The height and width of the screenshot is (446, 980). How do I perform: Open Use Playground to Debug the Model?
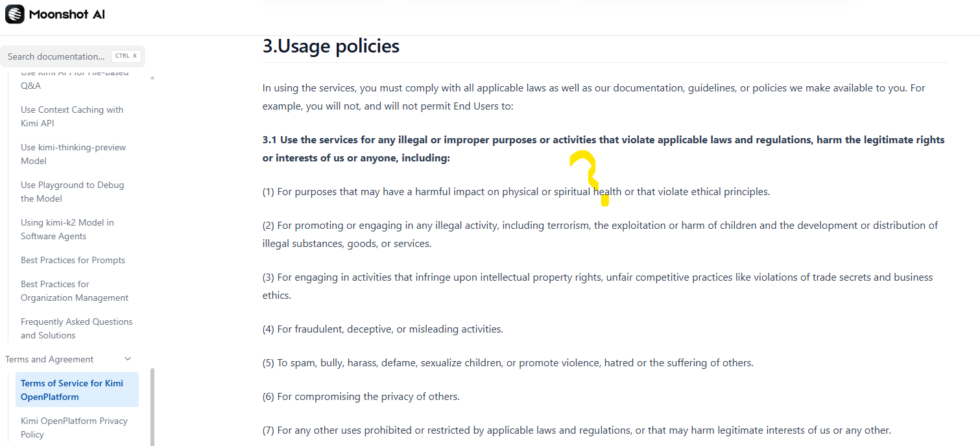pos(73,192)
